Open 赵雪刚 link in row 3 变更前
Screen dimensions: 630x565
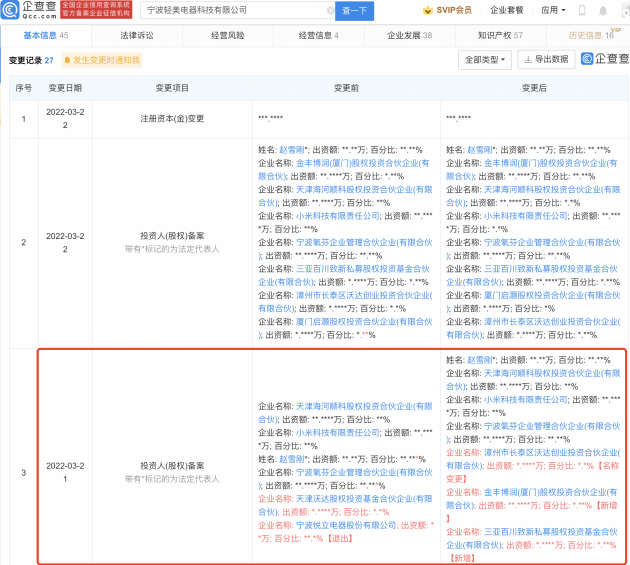pyautogui.click(x=292, y=459)
